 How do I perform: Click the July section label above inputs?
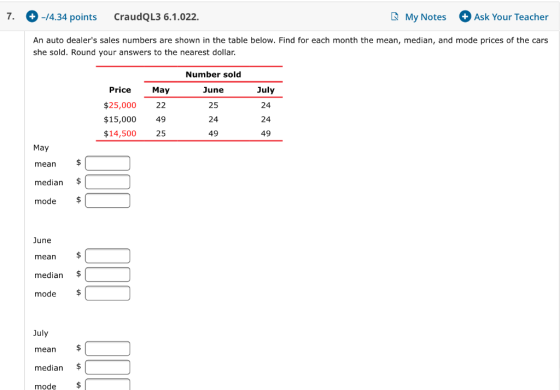tap(41, 333)
